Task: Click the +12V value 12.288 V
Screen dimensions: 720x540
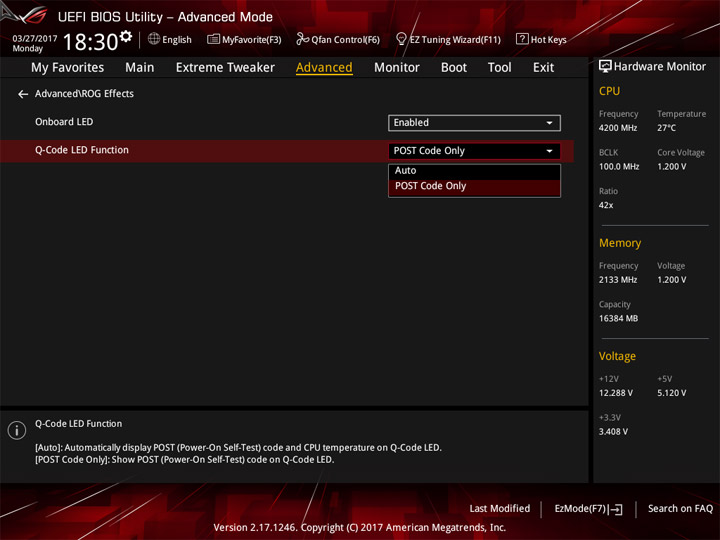Action: click(616, 393)
